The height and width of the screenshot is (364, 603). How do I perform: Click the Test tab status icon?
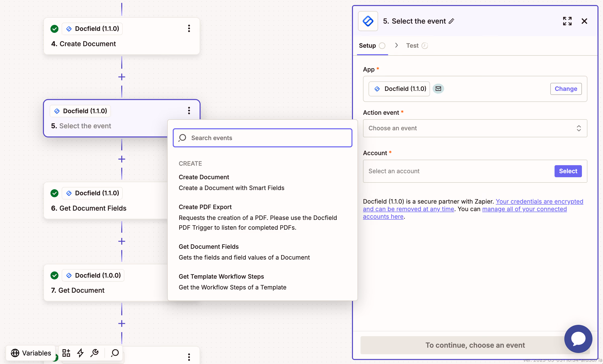point(425,46)
